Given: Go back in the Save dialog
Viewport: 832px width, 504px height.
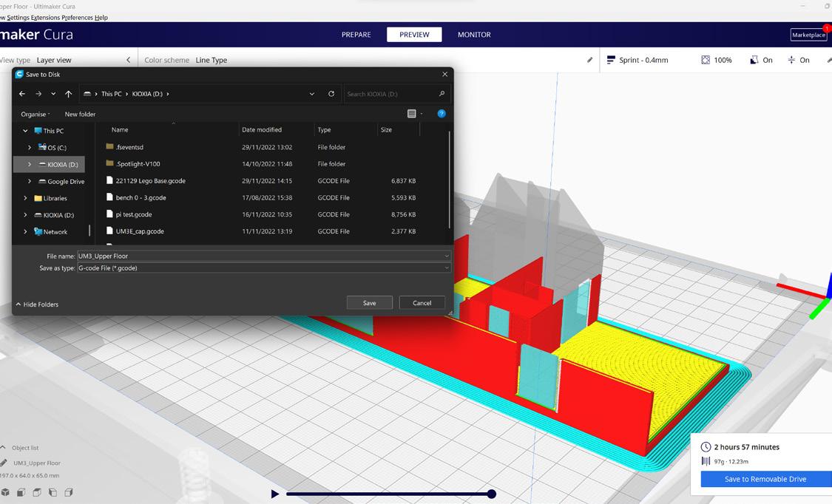Looking at the screenshot, I should tap(21, 94).
